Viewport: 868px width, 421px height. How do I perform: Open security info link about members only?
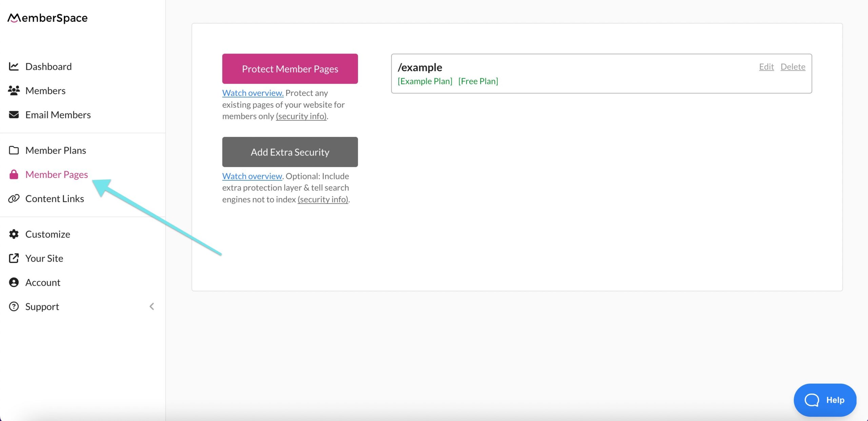pos(301,116)
